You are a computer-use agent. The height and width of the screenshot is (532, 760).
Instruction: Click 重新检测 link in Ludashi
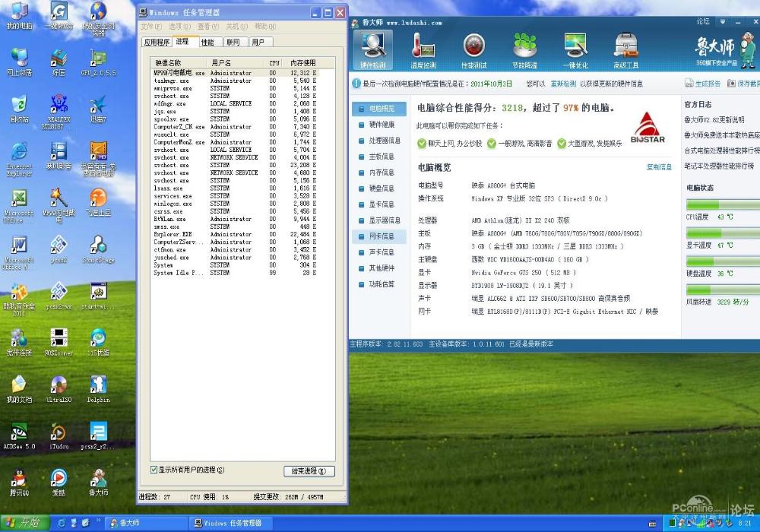[x=562, y=84]
